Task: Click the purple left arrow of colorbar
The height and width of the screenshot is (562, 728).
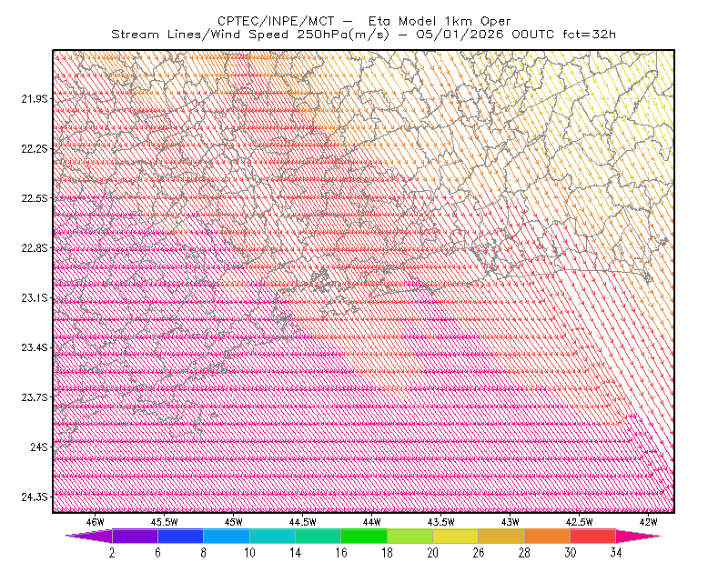Action: coord(89,536)
